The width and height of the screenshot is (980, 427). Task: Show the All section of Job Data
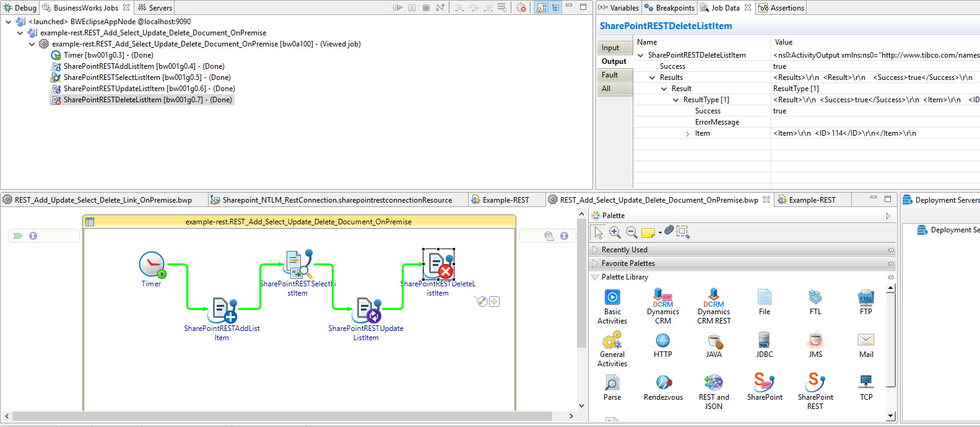(x=616, y=89)
